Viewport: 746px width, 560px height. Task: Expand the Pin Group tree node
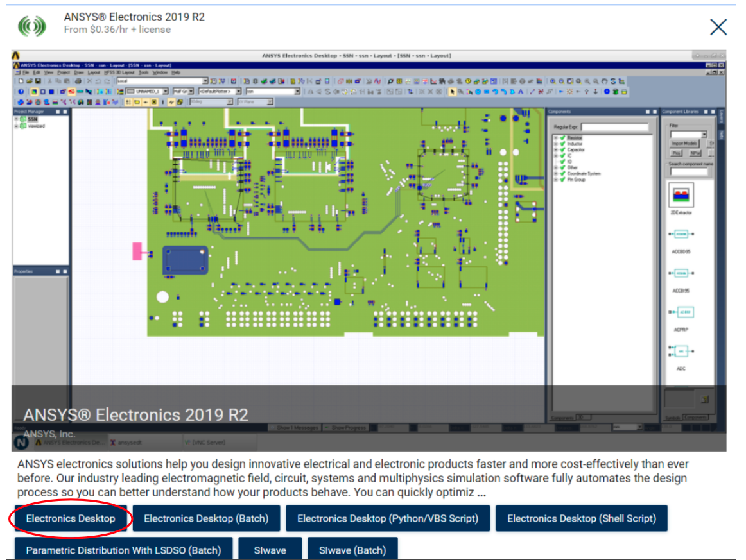coord(556,179)
